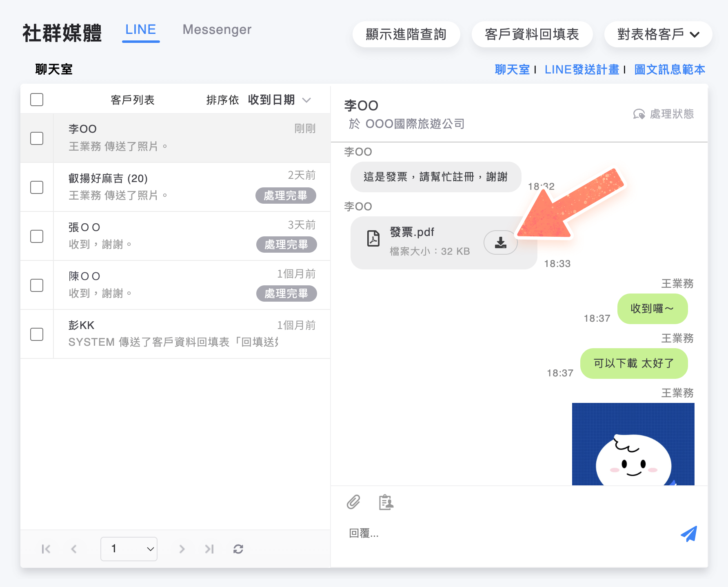This screenshot has height=587, width=728.
Task: Go to the next page of chats
Action: [182, 549]
